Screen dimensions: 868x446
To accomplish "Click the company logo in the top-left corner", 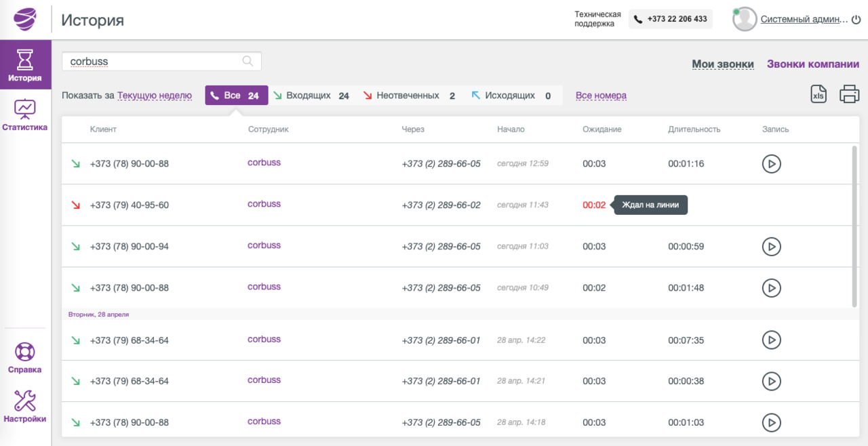I will (x=25, y=19).
